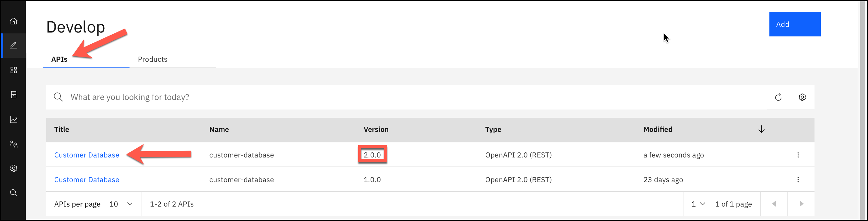The image size is (868, 221).
Task: Click the sidebar Search magnifier icon
Action: click(x=14, y=193)
